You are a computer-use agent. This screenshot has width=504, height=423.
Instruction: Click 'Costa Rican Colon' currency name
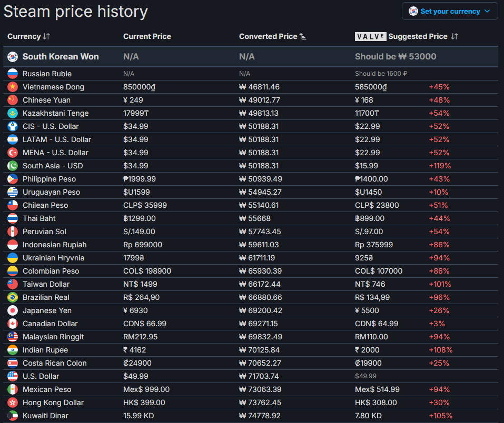click(x=55, y=363)
